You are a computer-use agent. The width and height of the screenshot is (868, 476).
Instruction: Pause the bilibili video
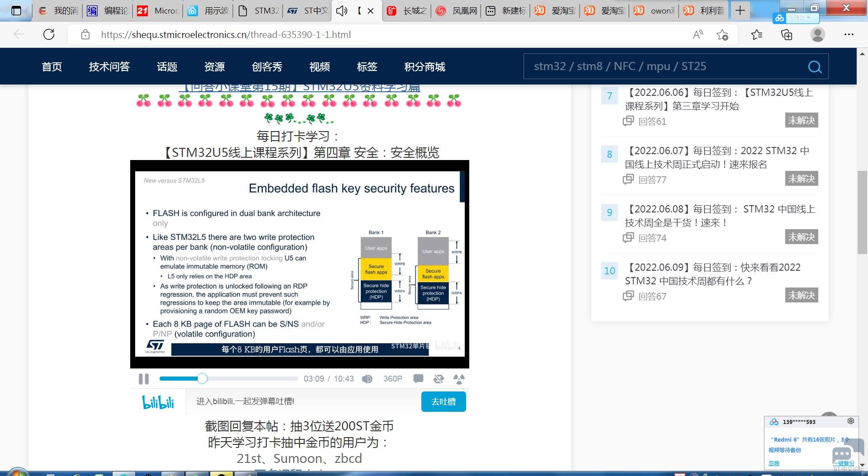tap(144, 379)
